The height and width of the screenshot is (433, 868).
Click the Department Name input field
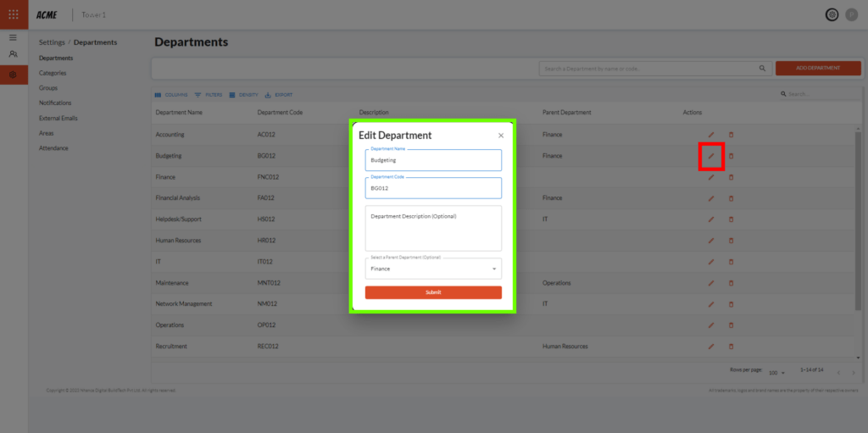433,160
